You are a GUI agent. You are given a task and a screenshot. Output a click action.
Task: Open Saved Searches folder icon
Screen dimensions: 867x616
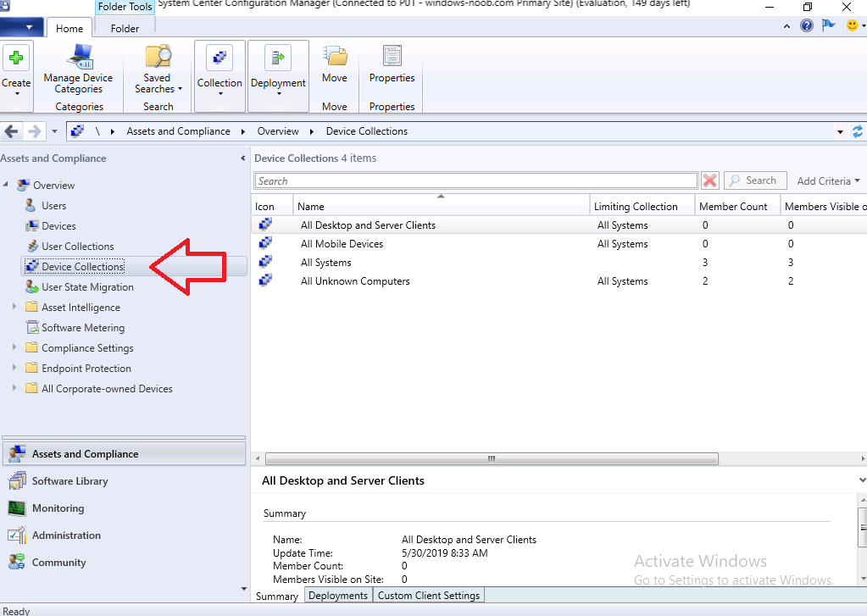(158, 57)
